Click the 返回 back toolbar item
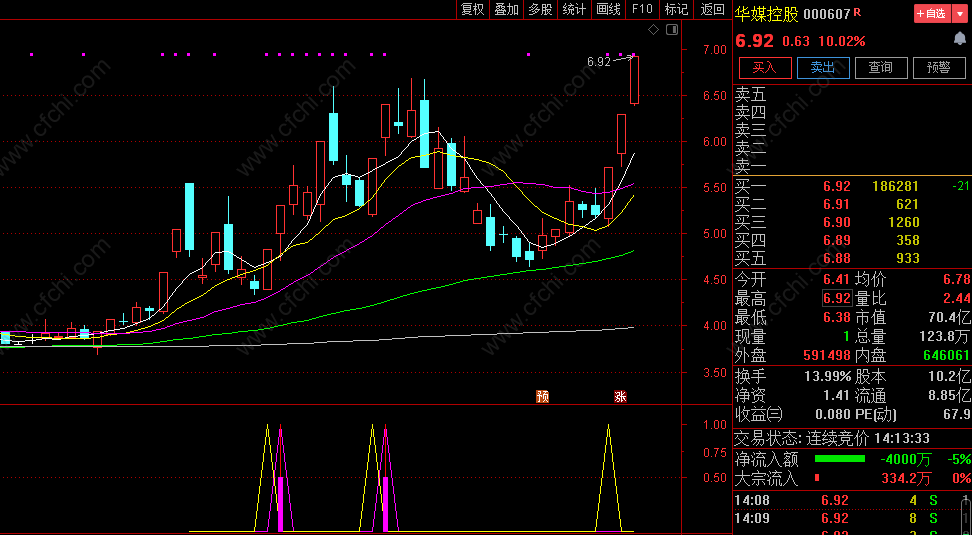This screenshot has width=972, height=535. [x=712, y=9]
